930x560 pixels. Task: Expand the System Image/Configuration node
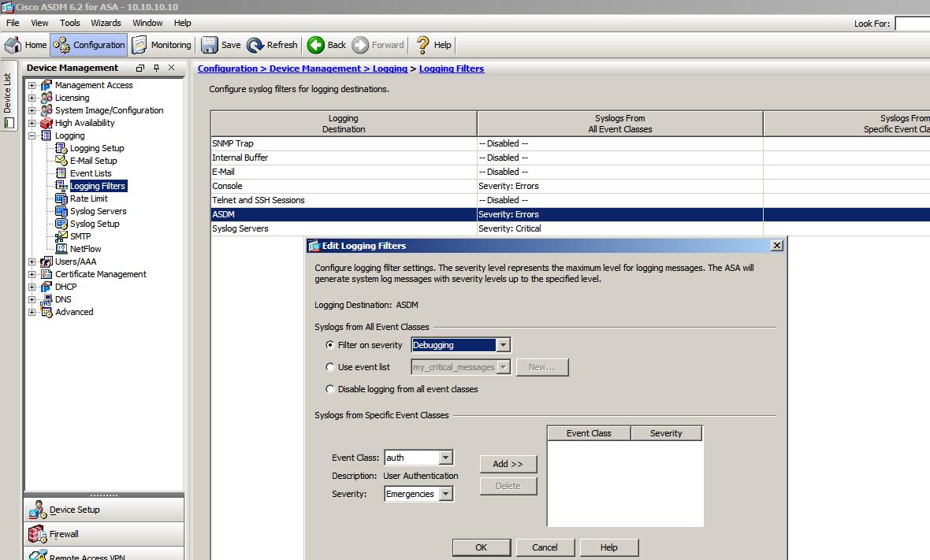coord(32,110)
